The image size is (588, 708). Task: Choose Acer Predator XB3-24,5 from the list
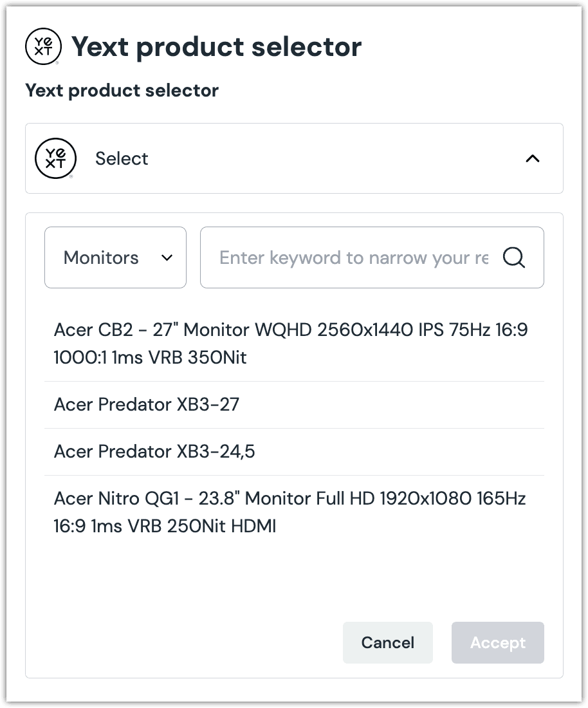coord(294,452)
